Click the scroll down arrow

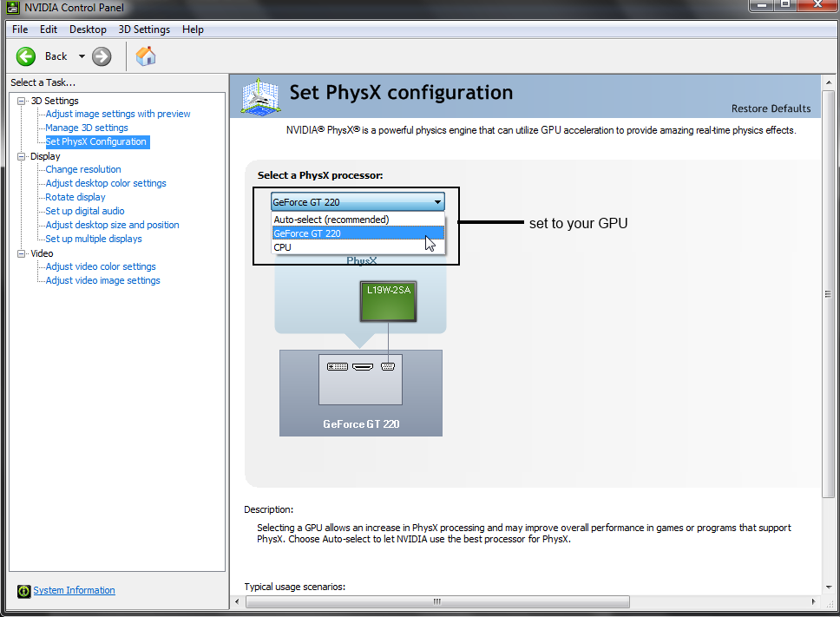point(828,587)
